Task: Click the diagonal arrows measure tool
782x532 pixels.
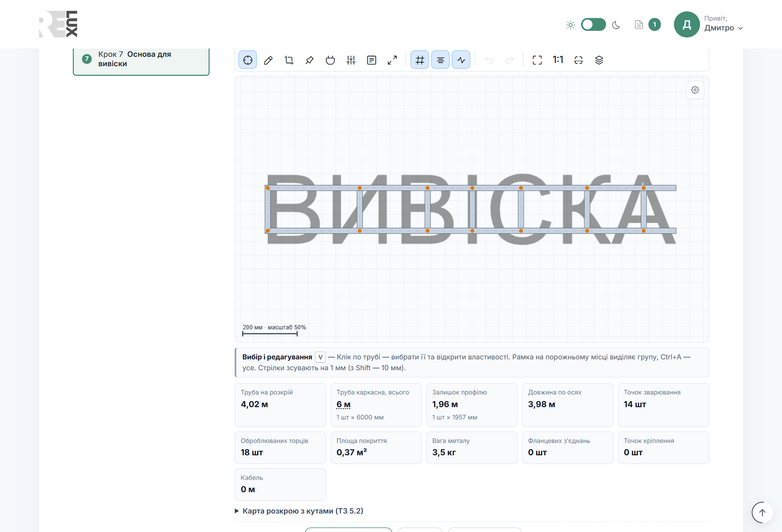Action: (x=392, y=60)
